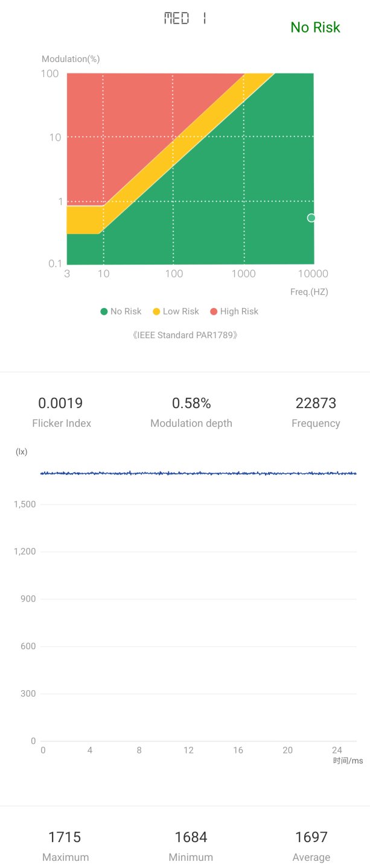Select the Frequency value 22873

(316, 403)
